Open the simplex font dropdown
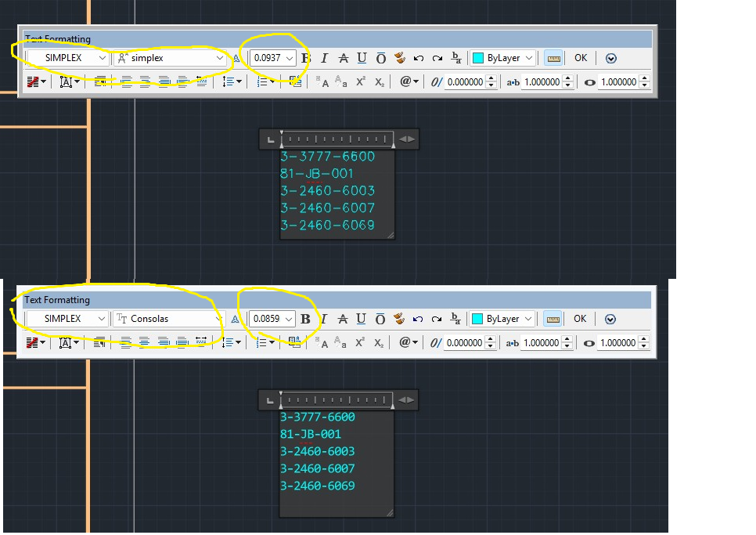Viewport: 756px width, 535px height. [219, 59]
